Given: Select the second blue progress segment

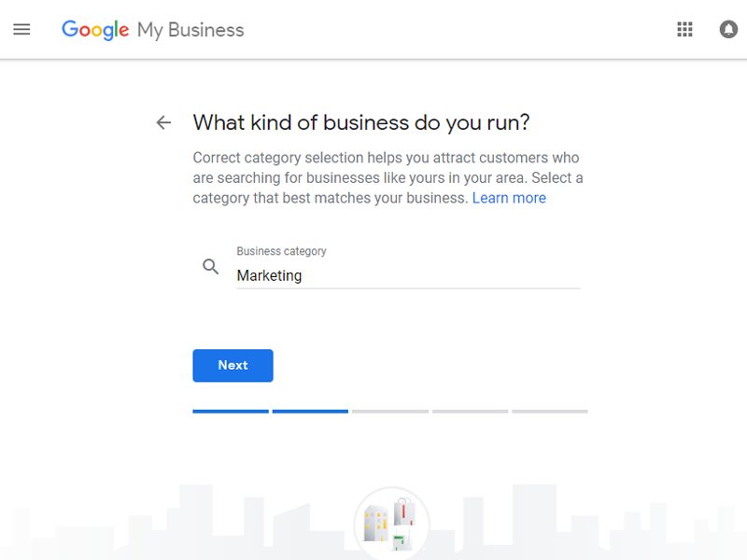Looking at the screenshot, I should pyautogui.click(x=310, y=411).
